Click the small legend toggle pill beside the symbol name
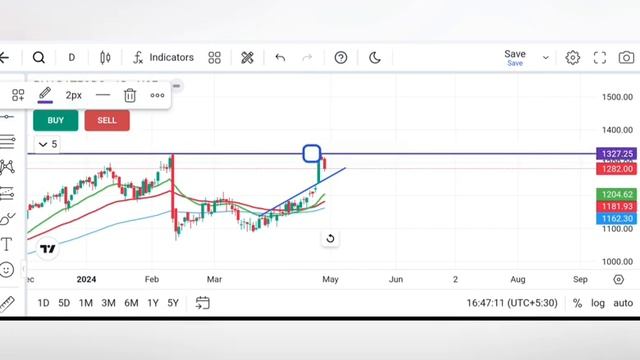The image size is (640, 360). tap(176, 86)
